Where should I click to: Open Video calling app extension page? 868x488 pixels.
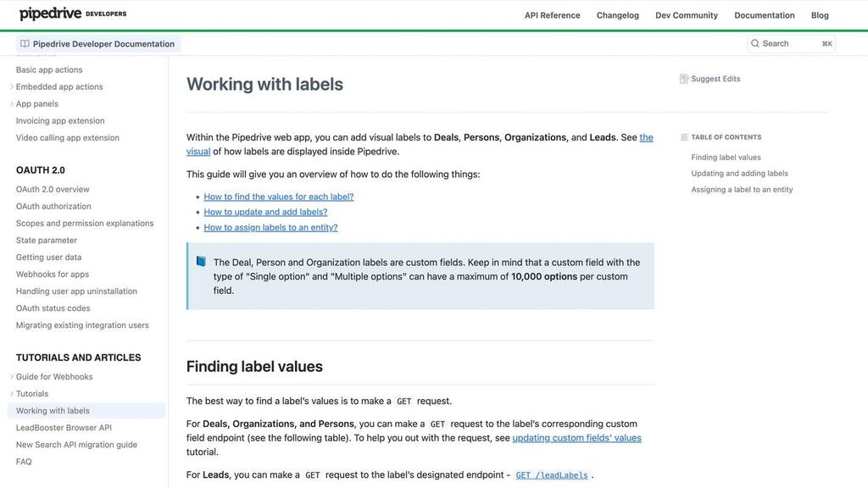tap(67, 138)
